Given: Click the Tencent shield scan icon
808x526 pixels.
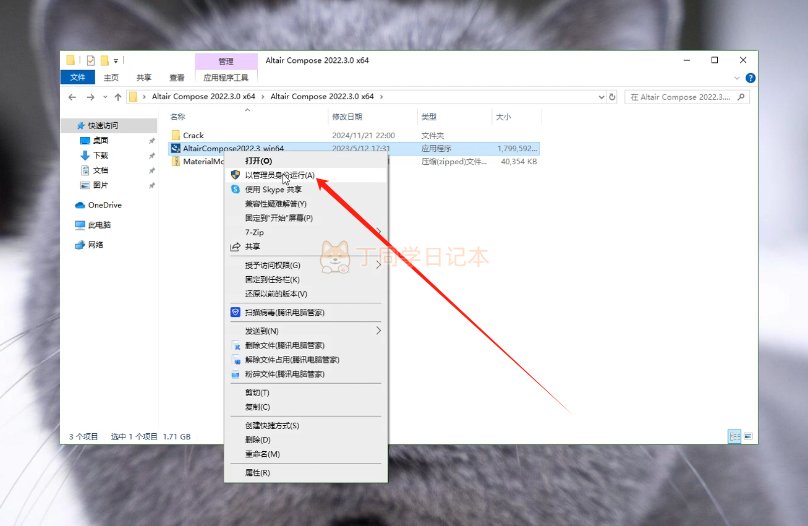Looking at the screenshot, I should click(x=235, y=312).
